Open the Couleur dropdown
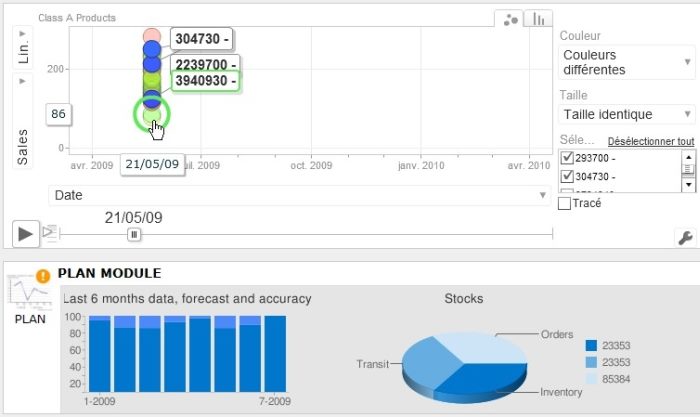The width and height of the screenshot is (700, 417). 626,63
